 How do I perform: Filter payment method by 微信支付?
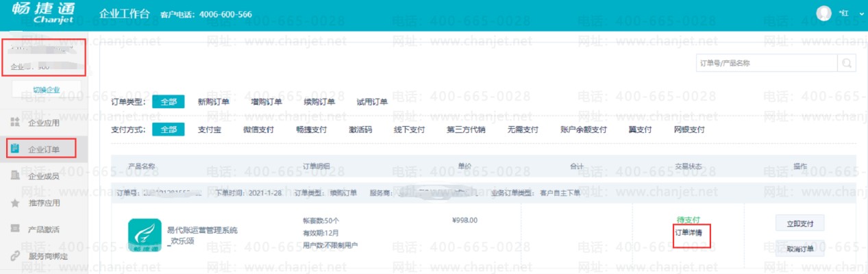pos(258,129)
